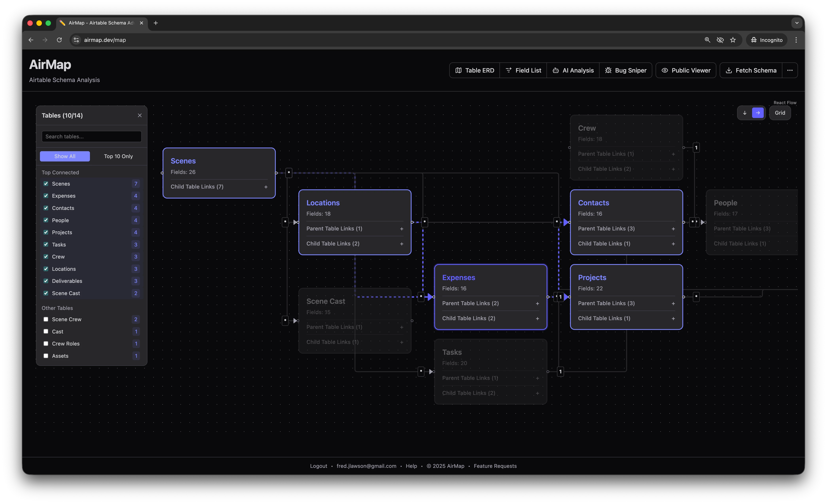Expand Child Table Links (2) in Expenses

537,318
